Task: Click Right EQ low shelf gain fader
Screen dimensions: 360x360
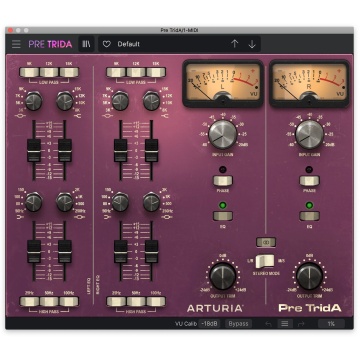Action: tap(120, 251)
